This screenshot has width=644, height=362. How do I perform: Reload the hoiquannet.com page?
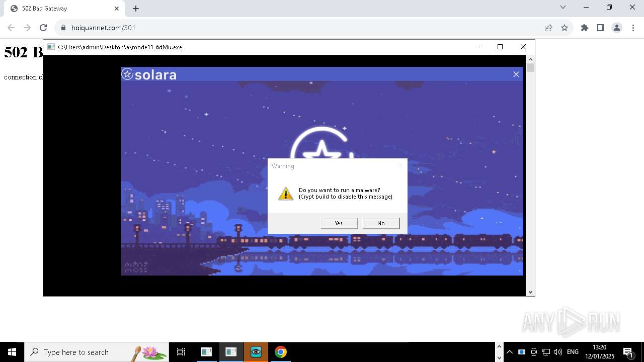click(x=43, y=28)
